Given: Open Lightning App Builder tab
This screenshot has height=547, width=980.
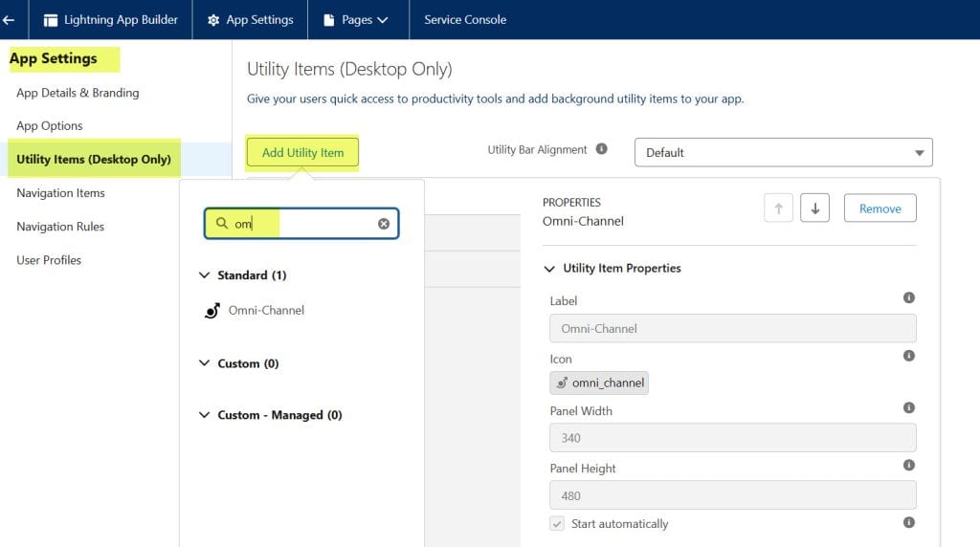Looking at the screenshot, I should coord(111,20).
